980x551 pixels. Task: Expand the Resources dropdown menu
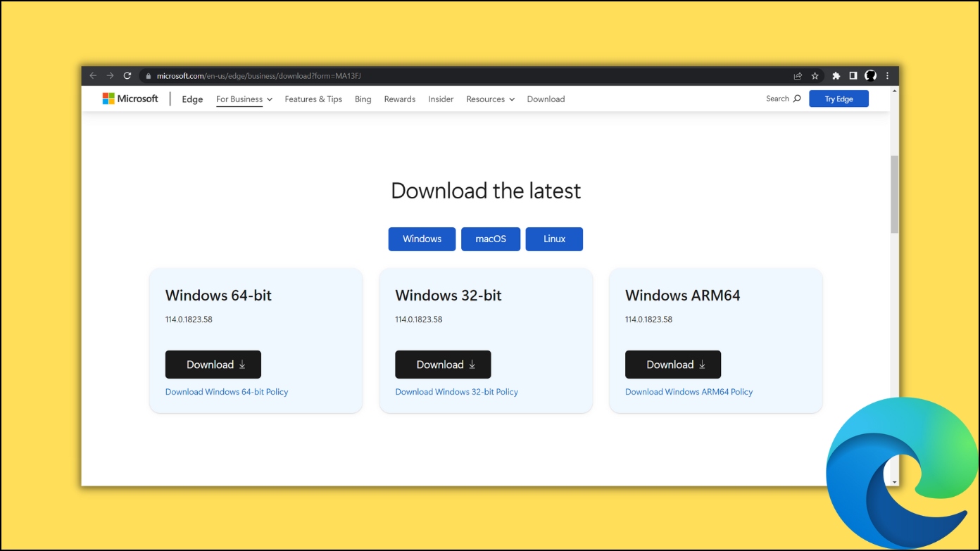(491, 99)
